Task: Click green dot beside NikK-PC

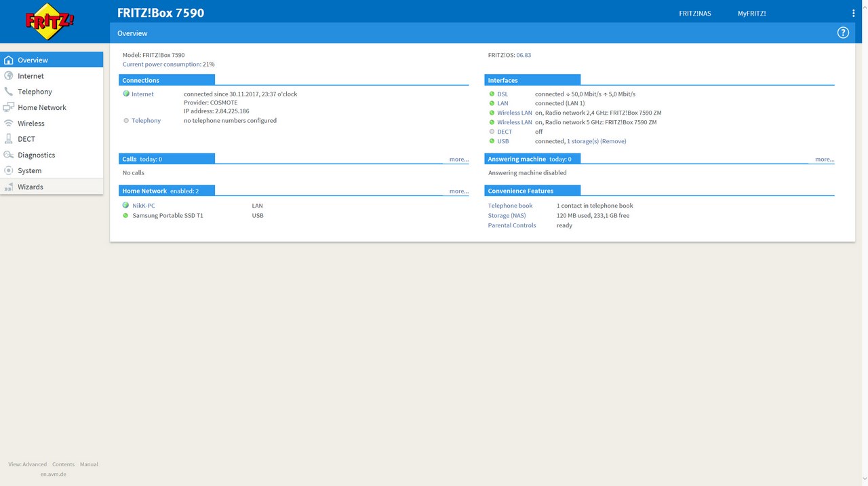Action: tap(125, 206)
